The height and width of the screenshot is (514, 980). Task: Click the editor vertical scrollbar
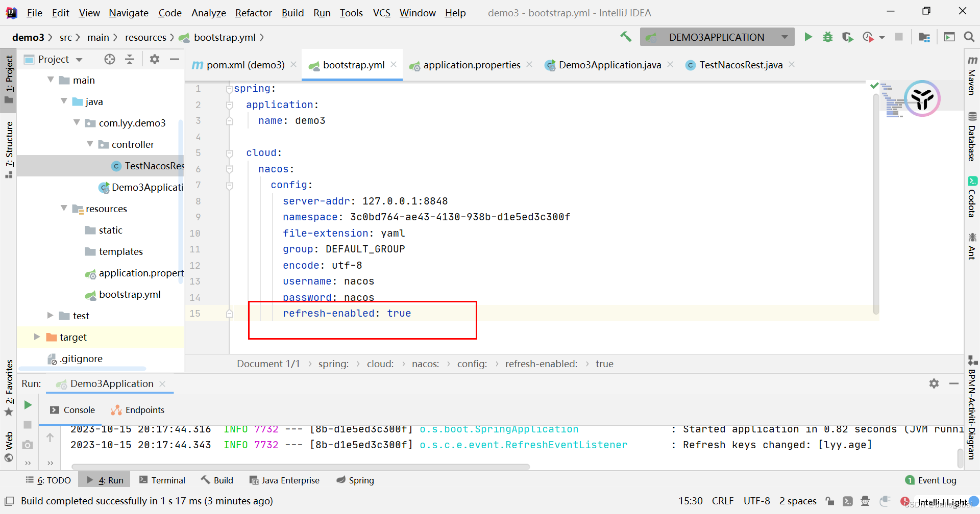point(876,204)
